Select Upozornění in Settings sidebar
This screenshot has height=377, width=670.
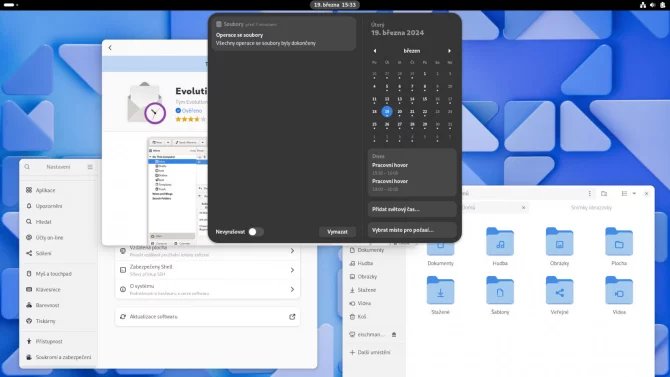pos(59,206)
